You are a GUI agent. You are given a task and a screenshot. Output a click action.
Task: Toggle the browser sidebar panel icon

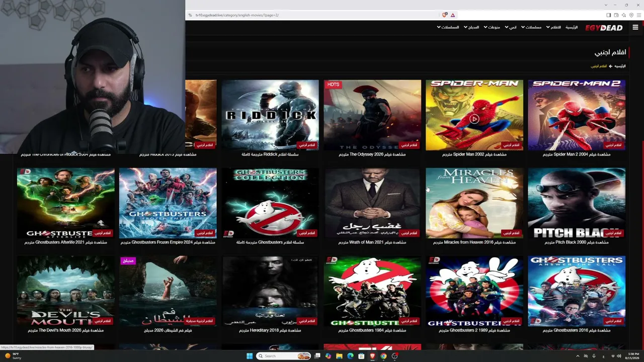click(x=608, y=15)
